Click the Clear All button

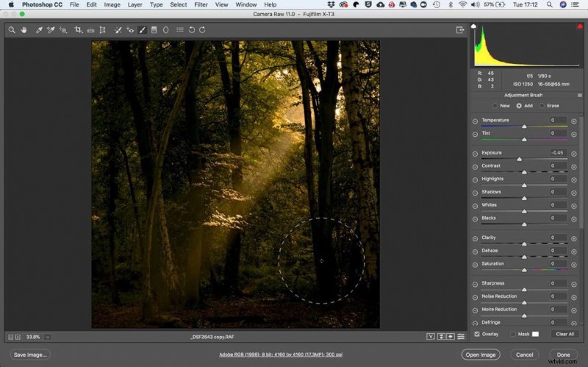pyautogui.click(x=564, y=334)
